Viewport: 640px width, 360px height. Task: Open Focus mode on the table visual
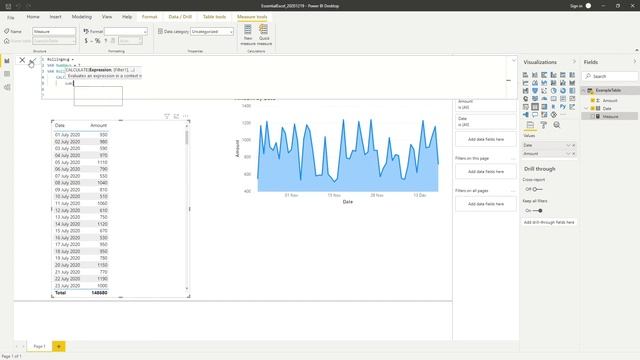[176, 116]
